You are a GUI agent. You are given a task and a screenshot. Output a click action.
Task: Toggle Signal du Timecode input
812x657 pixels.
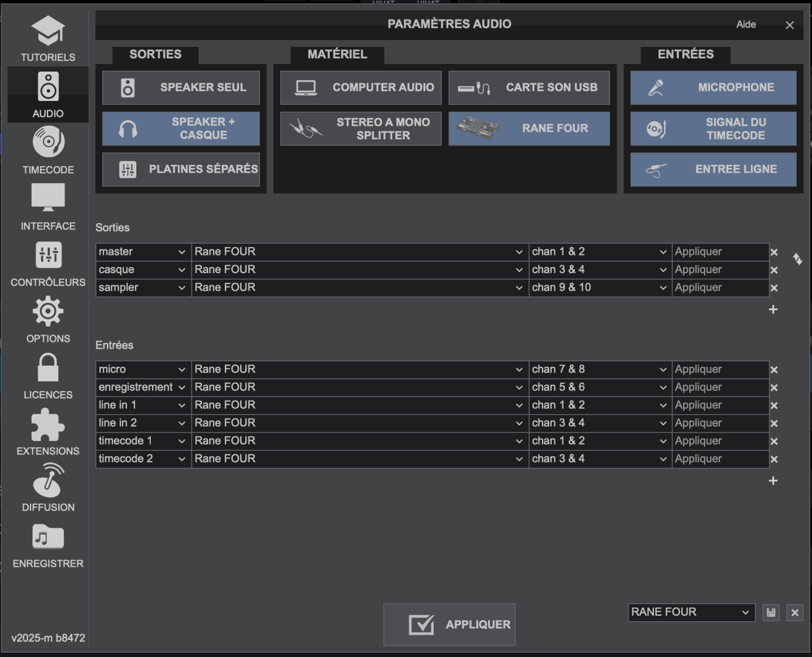pyautogui.click(x=713, y=128)
